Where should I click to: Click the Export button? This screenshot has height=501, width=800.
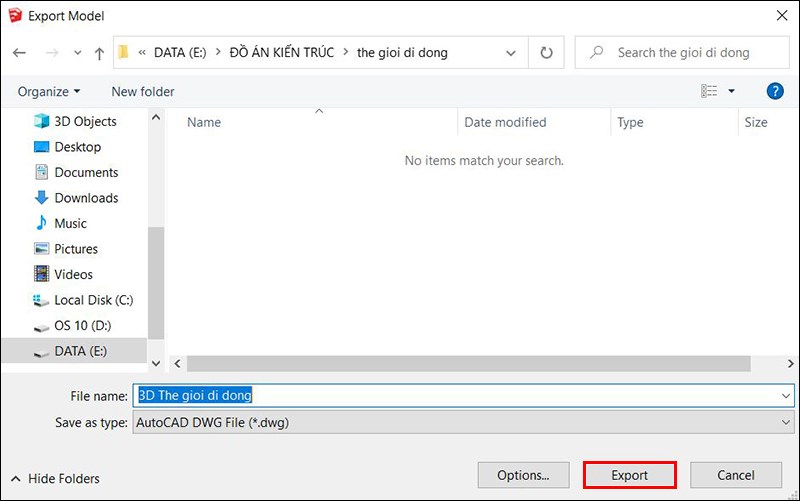tap(630, 475)
